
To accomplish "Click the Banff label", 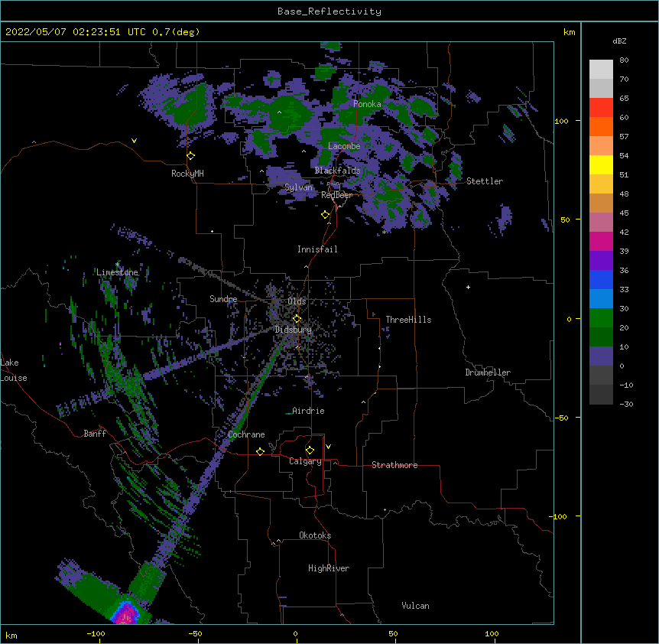I will 95,434.
